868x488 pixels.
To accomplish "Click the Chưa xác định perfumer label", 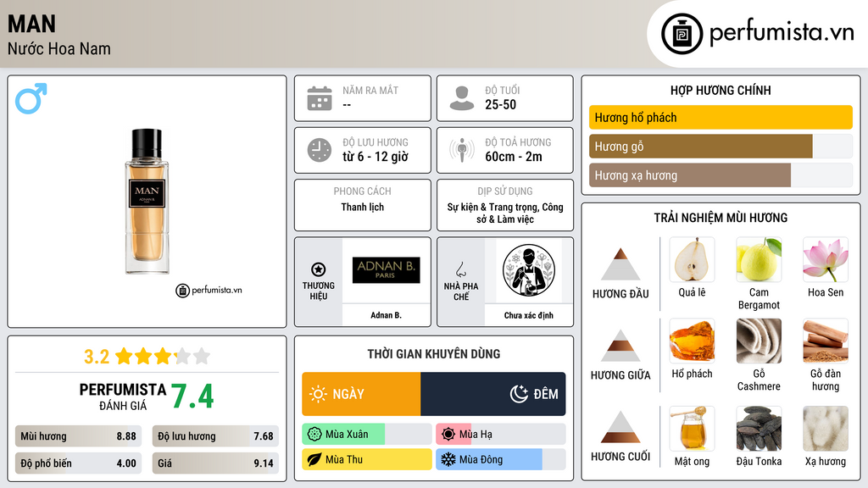I will pos(529,315).
